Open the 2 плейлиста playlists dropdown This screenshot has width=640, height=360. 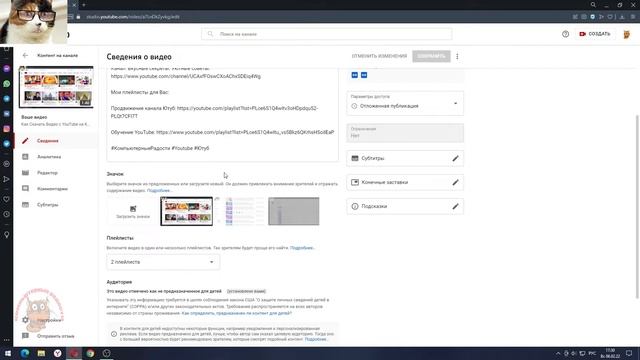163,262
